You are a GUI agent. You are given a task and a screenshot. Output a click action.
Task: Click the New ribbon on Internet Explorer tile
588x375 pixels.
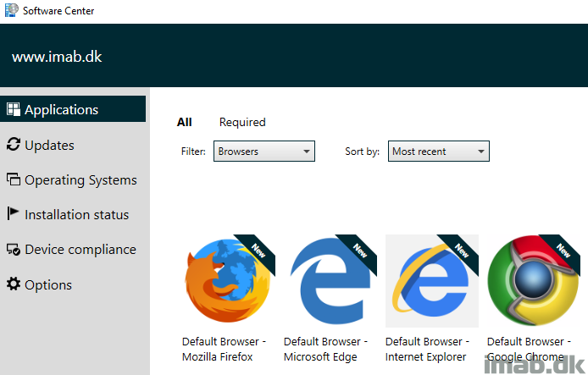[x=462, y=251]
